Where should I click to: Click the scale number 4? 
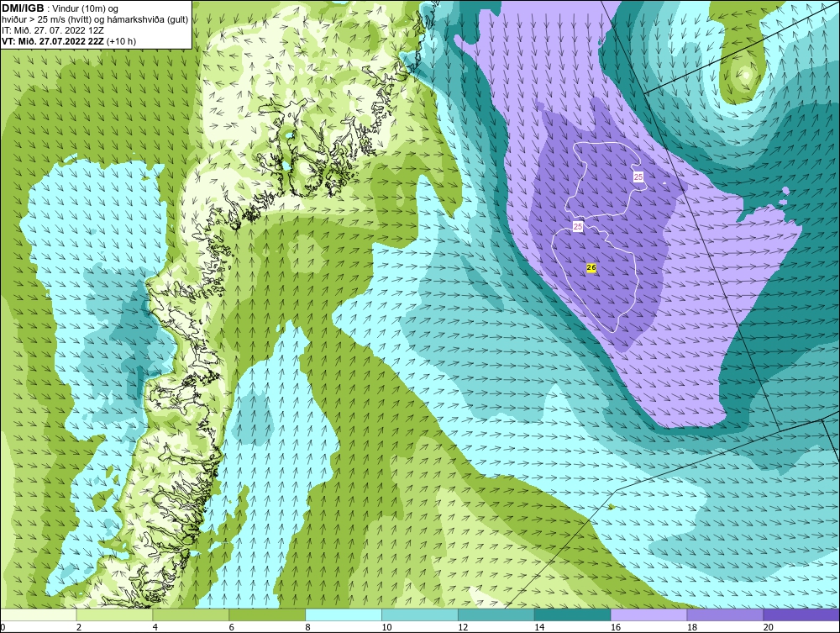155,627
